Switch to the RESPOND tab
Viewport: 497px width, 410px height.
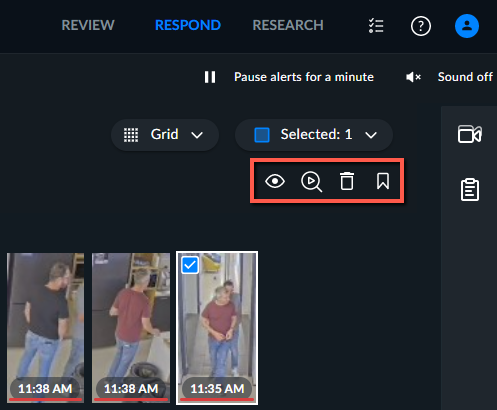coord(188,26)
